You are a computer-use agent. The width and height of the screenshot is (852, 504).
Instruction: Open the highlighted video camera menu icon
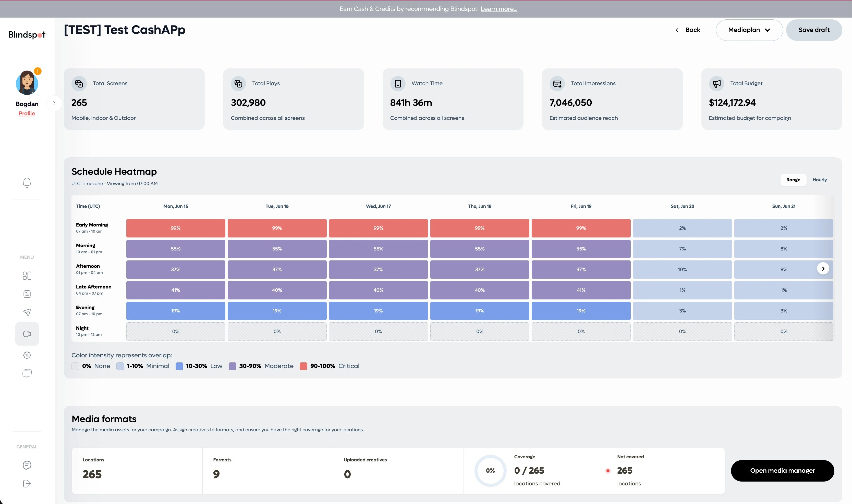point(27,334)
